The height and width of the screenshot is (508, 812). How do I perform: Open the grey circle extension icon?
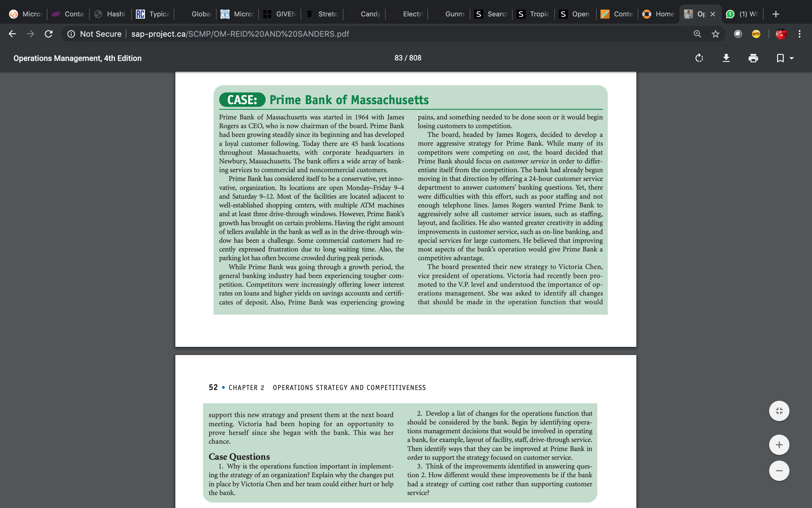point(738,34)
